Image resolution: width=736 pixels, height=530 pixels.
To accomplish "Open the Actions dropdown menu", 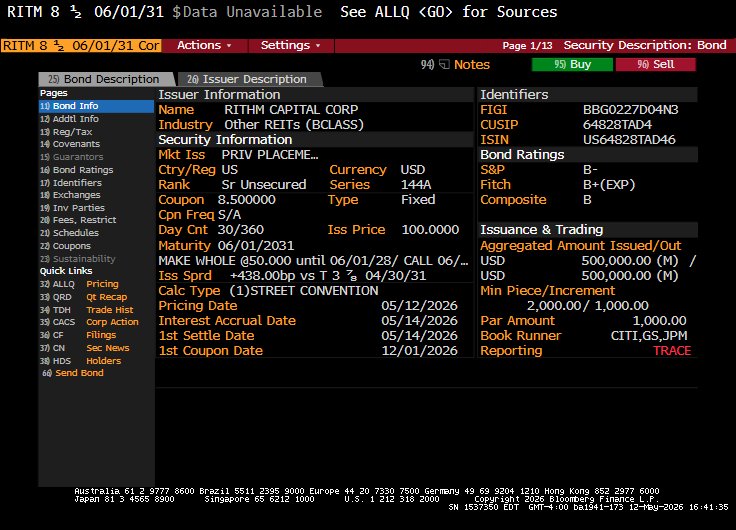I will coord(204,45).
